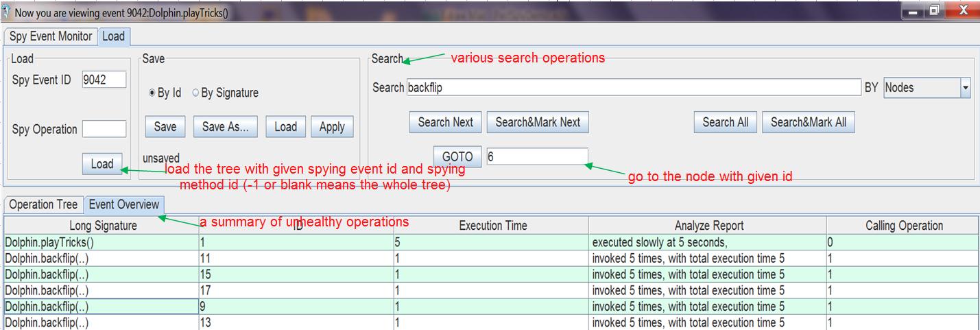Image resolution: width=980 pixels, height=330 pixels.
Task: Click the Save button
Action: pos(165,126)
